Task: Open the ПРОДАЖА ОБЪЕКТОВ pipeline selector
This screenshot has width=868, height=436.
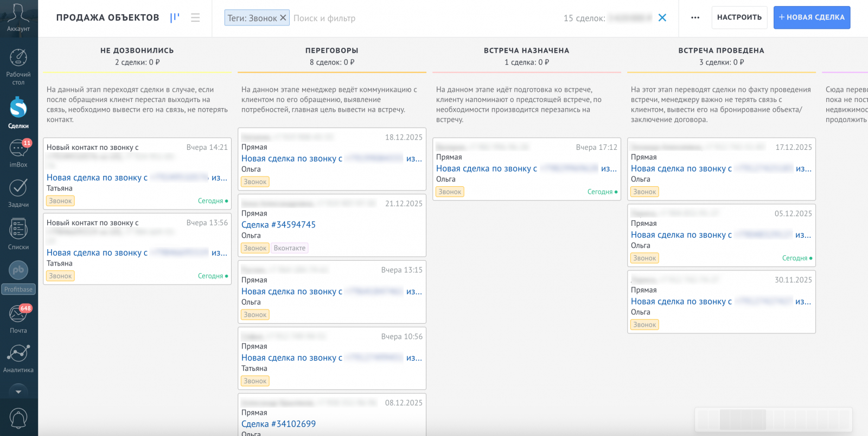Action: click(107, 18)
